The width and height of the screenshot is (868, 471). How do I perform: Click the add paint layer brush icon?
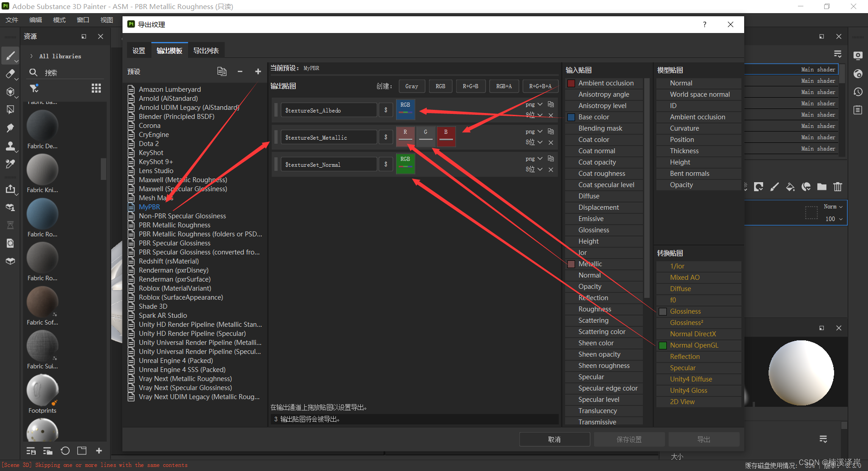click(x=774, y=187)
